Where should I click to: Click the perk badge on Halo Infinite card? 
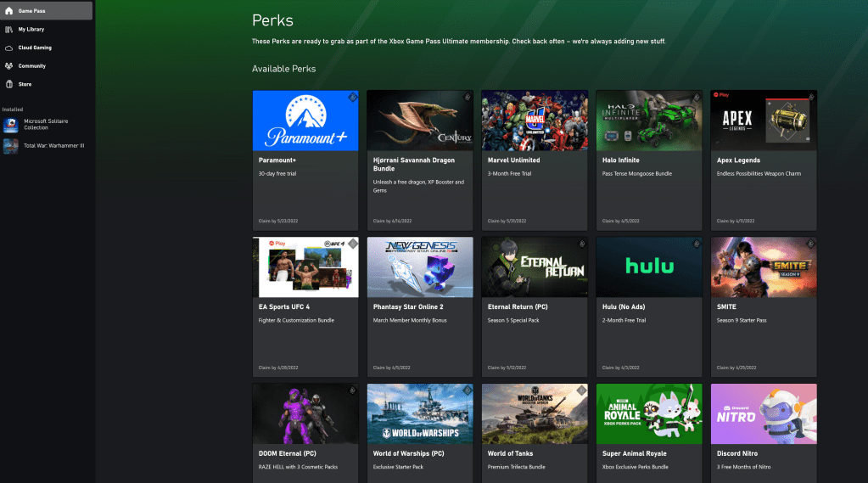[697, 98]
